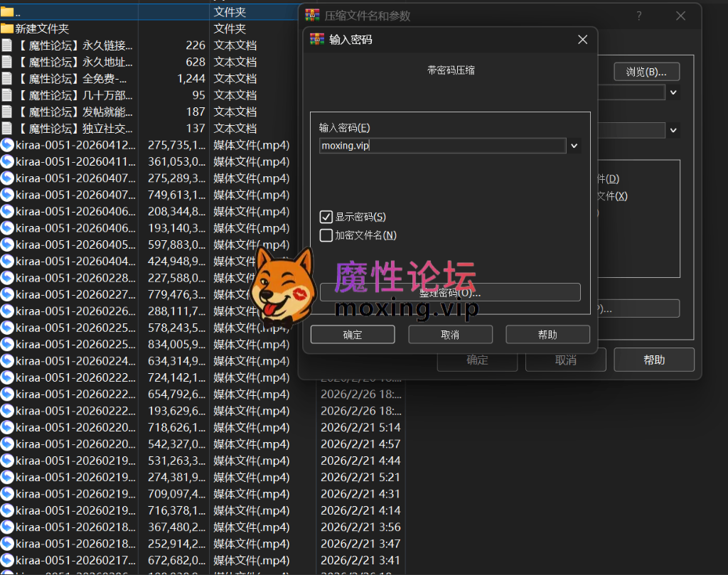This screenshot has width=728, height=575.
Task: Select file row dated 2026/2/21 3:47
Action: click(x=203, y=544)
